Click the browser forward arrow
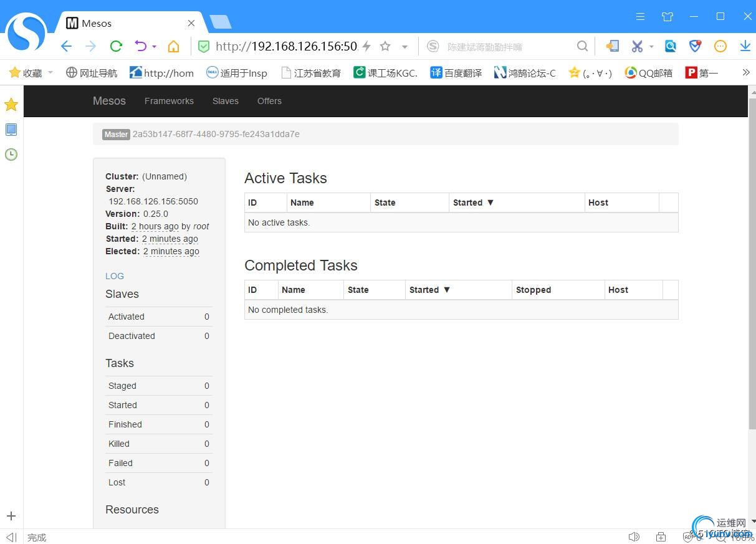756x544 pixels. (91, 46)
